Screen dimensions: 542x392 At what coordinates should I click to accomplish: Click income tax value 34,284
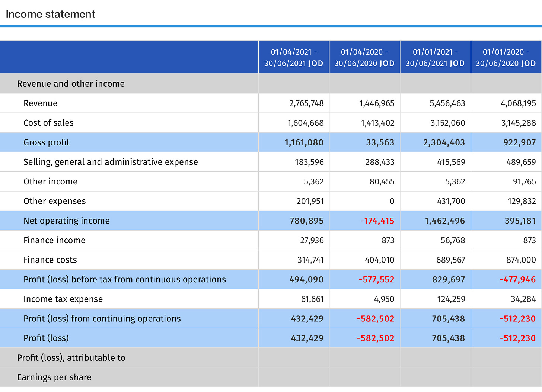coord(523,299)
